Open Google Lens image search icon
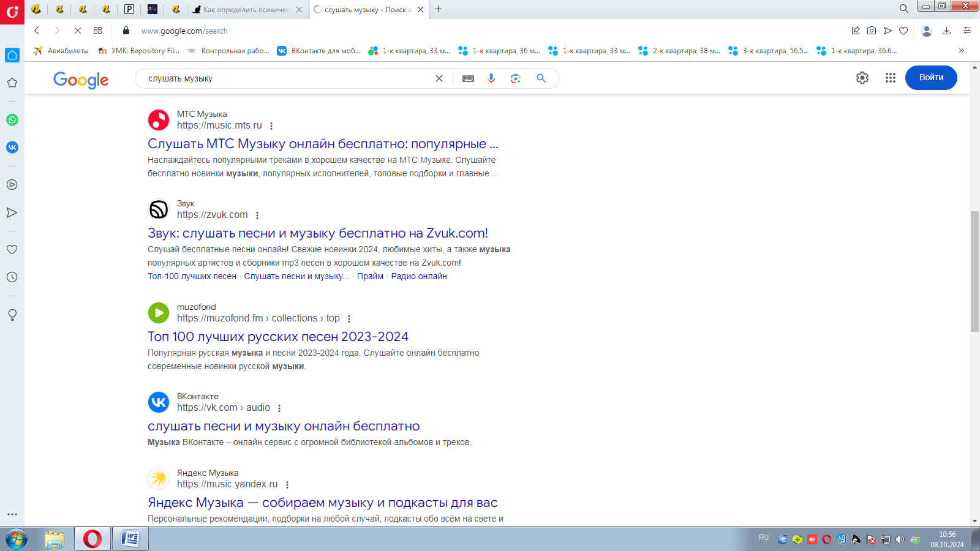The width and height of the screenshot is (980, 551). [516, 78]
